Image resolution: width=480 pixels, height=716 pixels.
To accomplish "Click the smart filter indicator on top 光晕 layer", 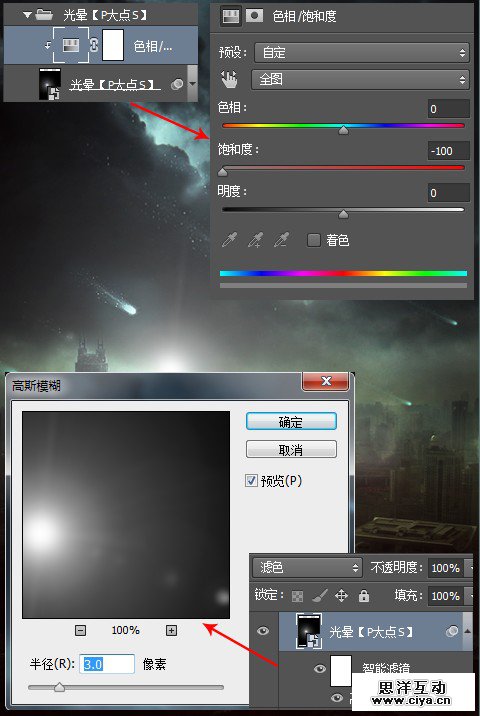I will [177, 84].
